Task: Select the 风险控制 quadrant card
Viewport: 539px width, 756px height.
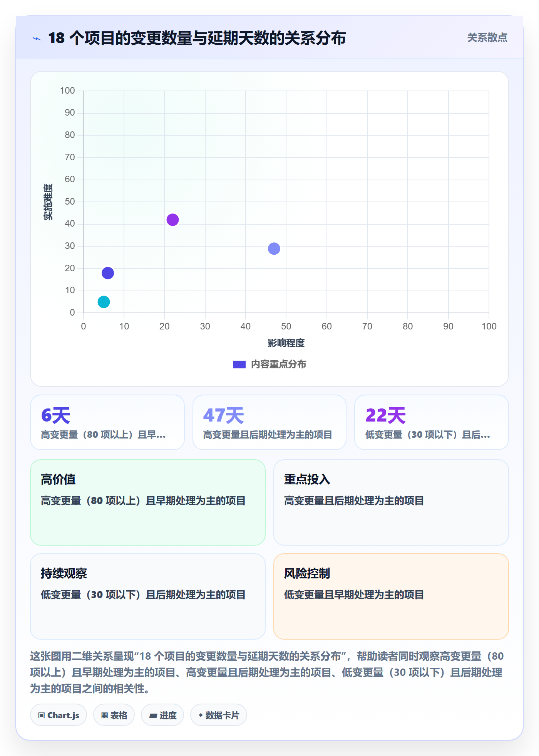Action: tap(391, 596)
